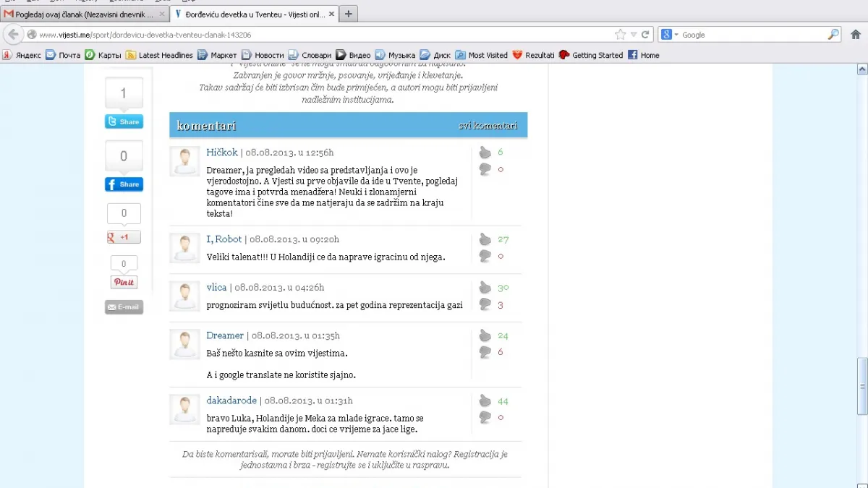This screenshot has height=488, width=868.
Task: Click vlica's avatar thumbnail
Action: (x=184, y=296)
